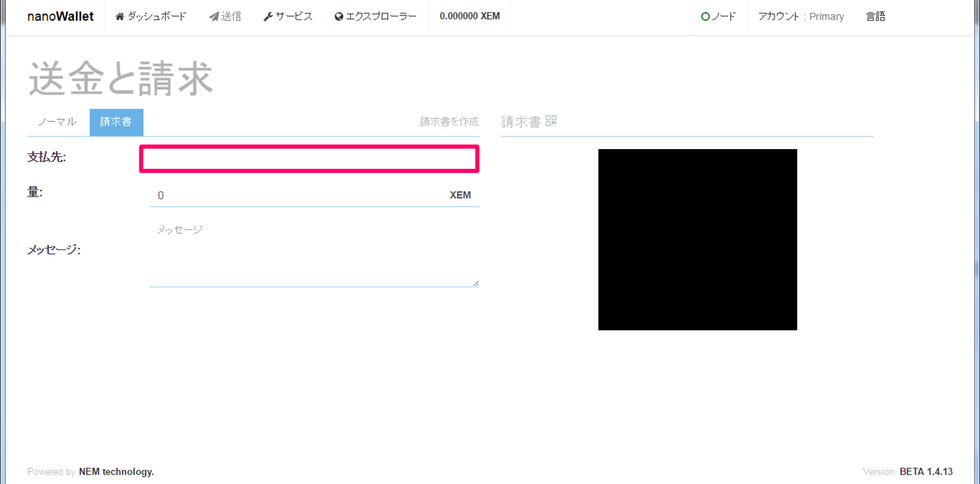Click the bold メッセージ: field label

pyautogui.click(x=54, y=250)
